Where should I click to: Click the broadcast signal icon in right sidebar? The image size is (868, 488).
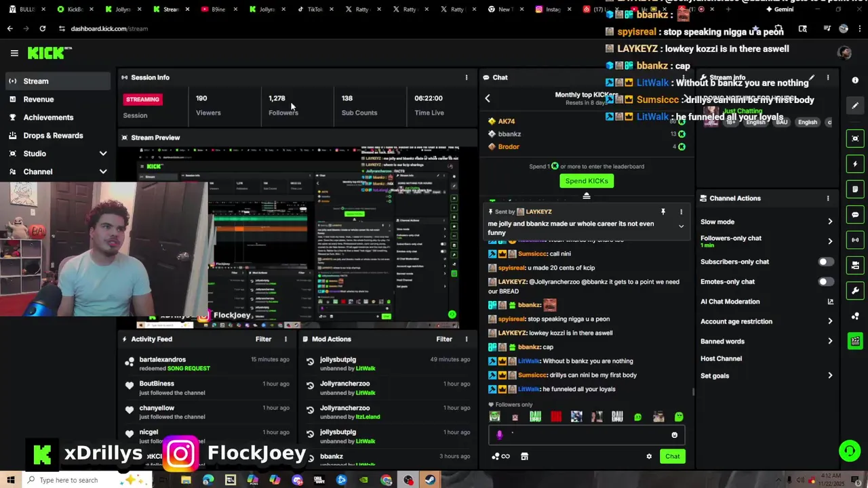pyautogui.click(x=855, y=240)
